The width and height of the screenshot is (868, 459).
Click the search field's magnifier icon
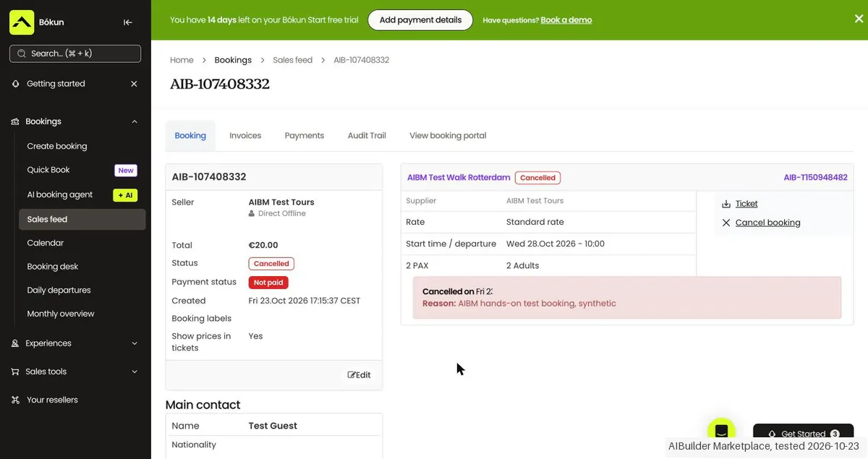point(22,53)
